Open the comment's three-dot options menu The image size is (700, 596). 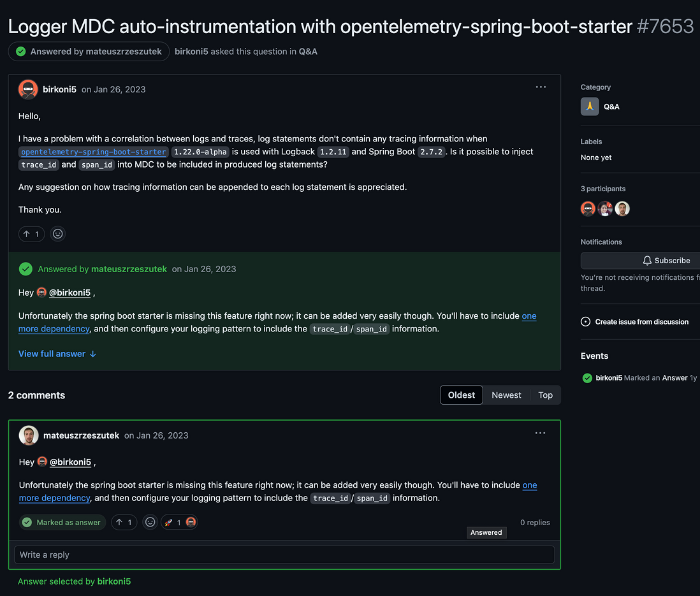tap(540, 433)
